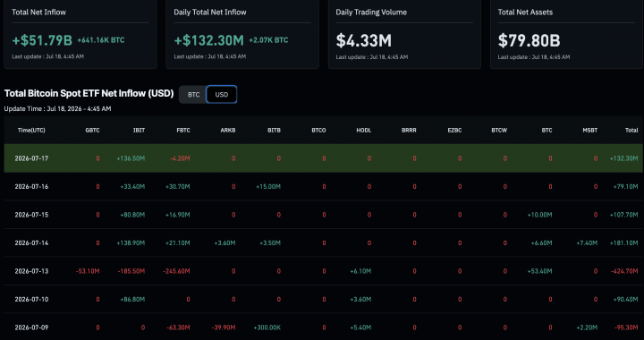Click the +33.40M IBIT value
The width and height of the screenshot is (644, 340).
tap(132, 187)
